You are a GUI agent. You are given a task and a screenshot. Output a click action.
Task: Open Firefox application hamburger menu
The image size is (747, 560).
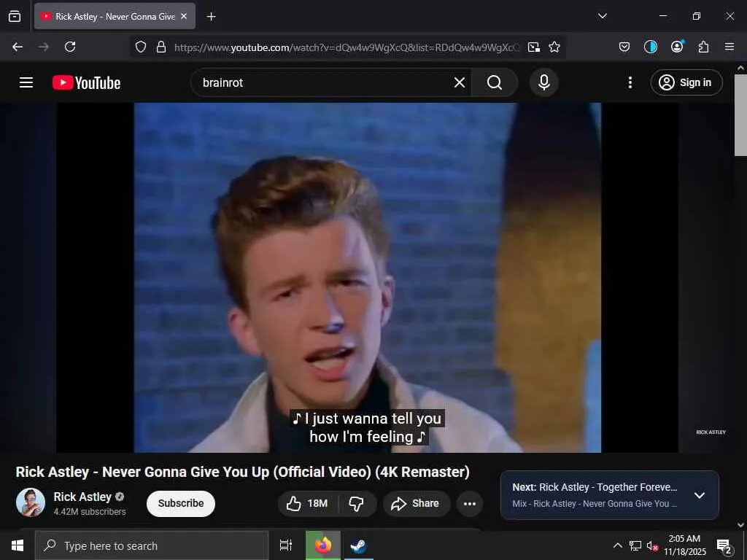point(729,47)
